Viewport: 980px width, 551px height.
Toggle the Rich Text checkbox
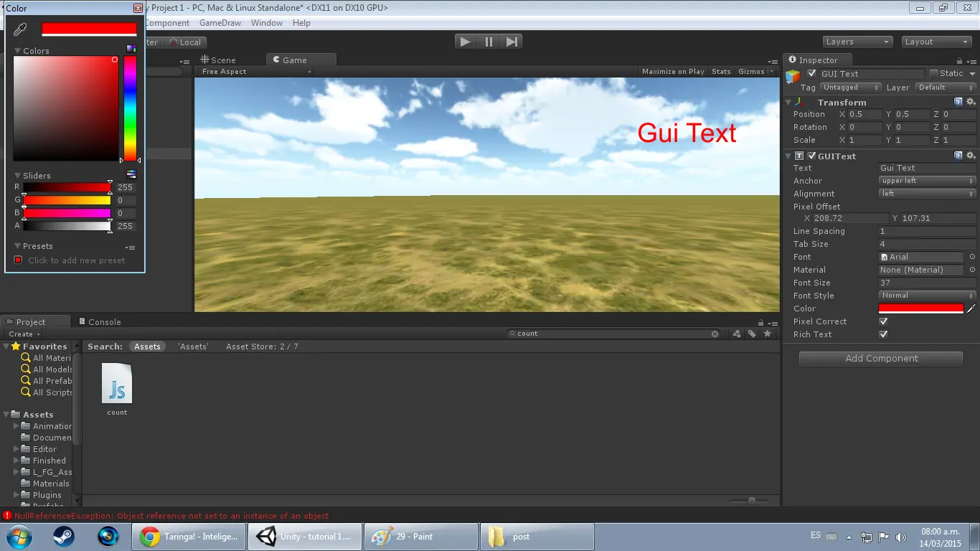pyautogui.click(x=883, y=334)
